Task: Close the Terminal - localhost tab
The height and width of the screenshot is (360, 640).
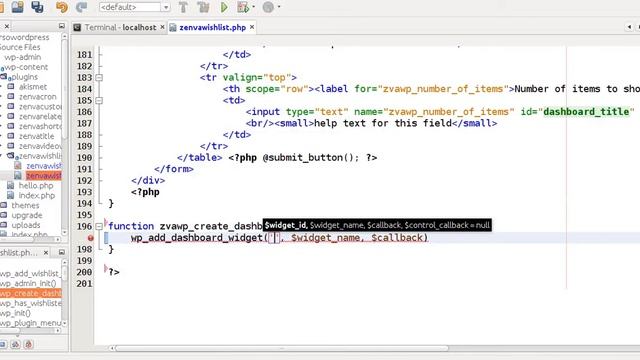Action: coord(162,27)
